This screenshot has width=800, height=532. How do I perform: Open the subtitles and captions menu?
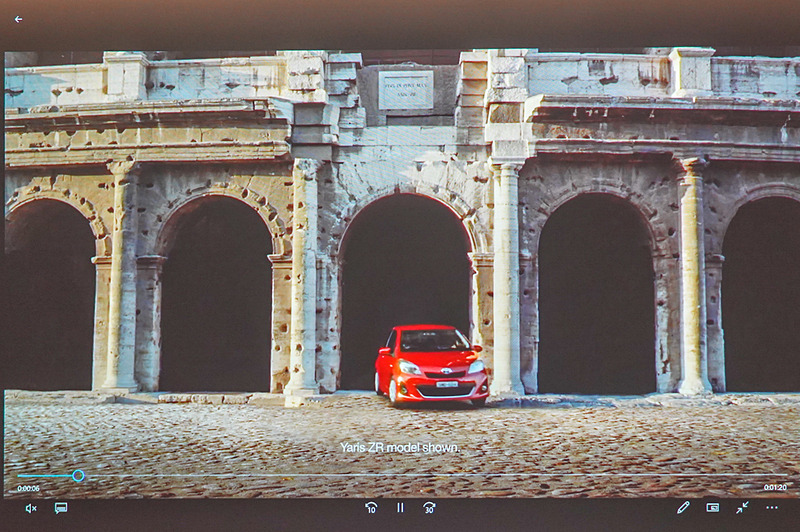pos(61,508)
